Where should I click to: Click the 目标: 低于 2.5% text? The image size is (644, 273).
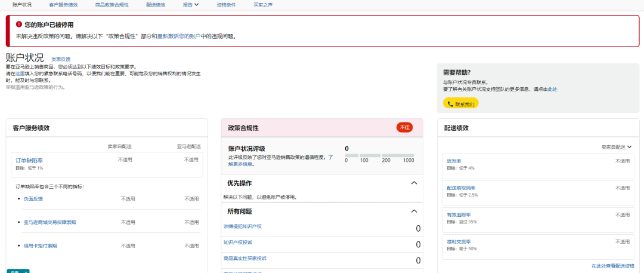[463, 195]
